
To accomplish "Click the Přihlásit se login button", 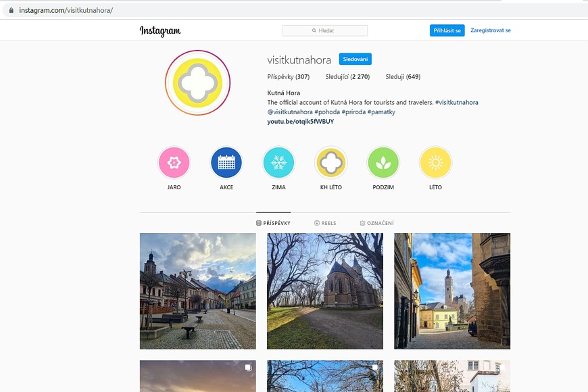I will tap(447, 30).
